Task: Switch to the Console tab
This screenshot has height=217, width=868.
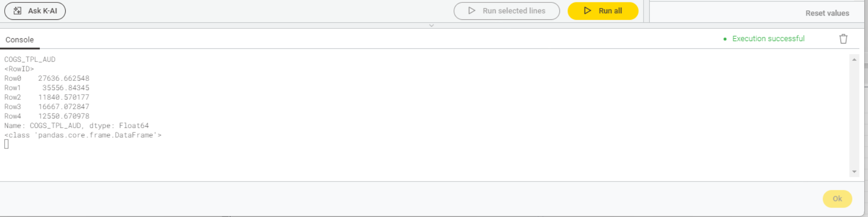Action: tap(19, 40)
